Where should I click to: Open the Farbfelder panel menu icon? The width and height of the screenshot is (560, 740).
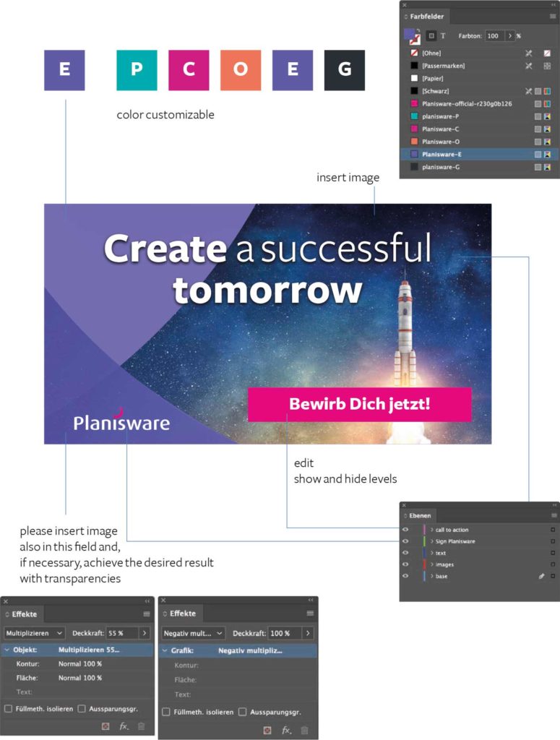tap(553, 16)
